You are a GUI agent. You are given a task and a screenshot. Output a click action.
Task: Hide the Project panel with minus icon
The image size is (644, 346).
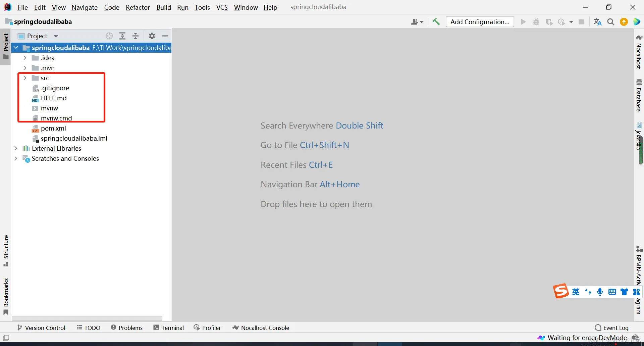[165, 36]
